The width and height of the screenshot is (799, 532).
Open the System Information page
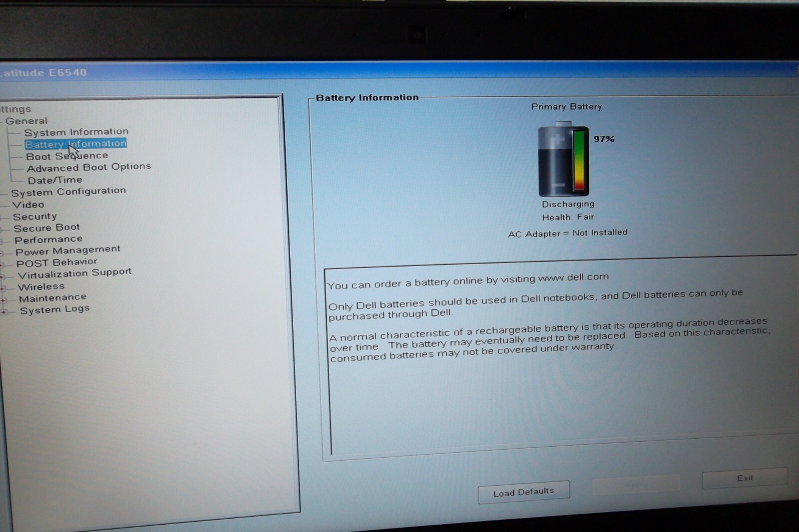(76, 132)
